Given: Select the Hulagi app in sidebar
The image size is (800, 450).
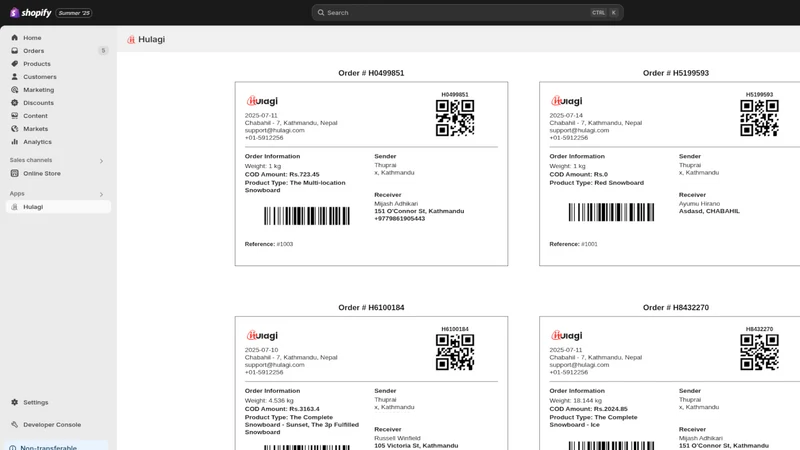Looking at the screenshot, I should point(58,207).
